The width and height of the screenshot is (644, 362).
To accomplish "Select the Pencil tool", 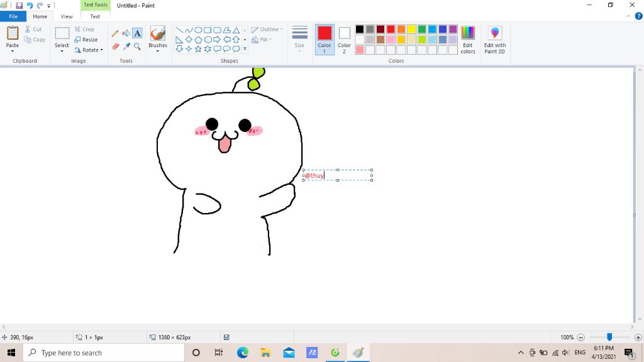I will 115,33.
